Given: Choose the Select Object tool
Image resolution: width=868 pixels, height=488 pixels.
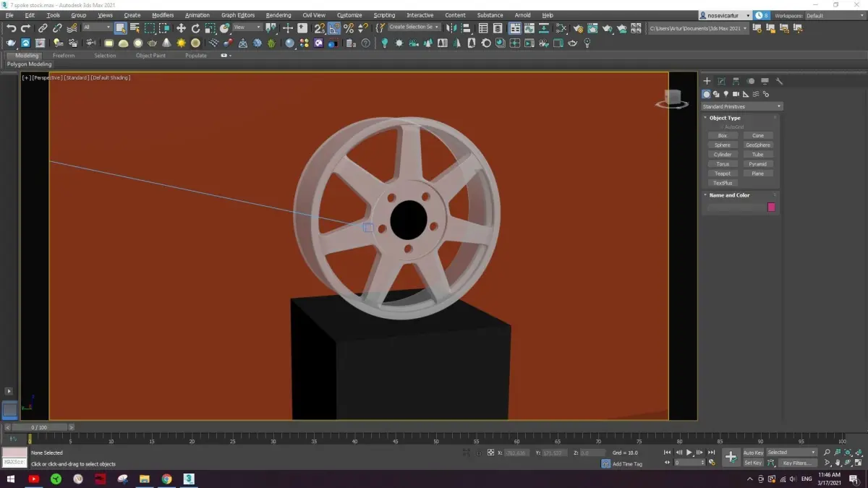Looking at the screenshot, I should click(120, 28).
